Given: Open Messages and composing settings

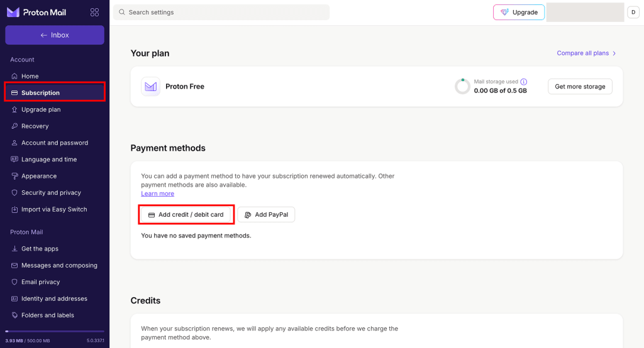Looking at the screenshot, I should click(55, 266).
